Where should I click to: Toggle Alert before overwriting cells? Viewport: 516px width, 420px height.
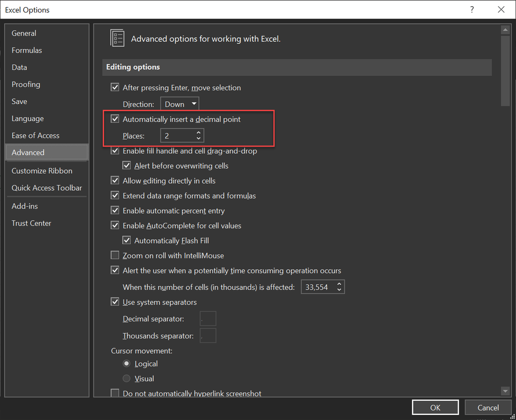coord(127,166)
